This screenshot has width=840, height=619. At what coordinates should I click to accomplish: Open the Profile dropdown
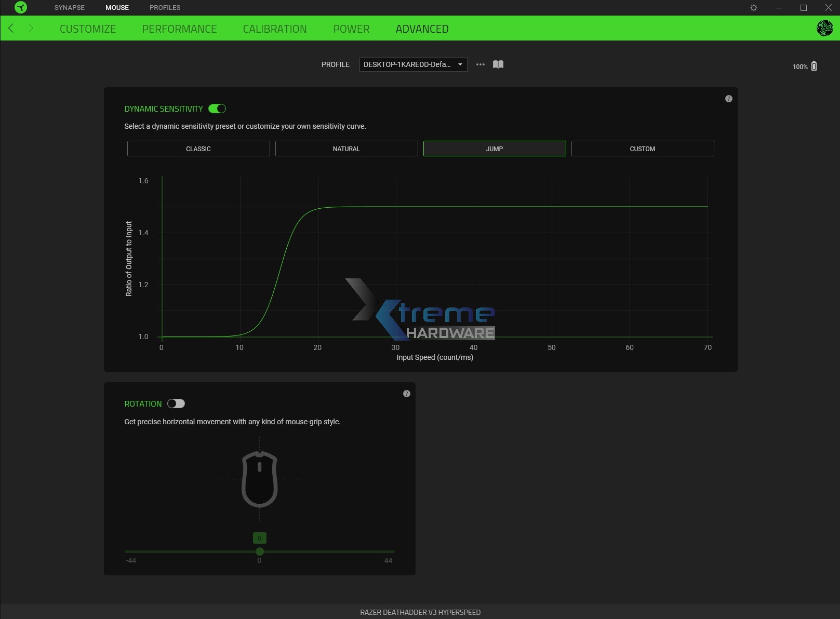click(x=413, y=64)
